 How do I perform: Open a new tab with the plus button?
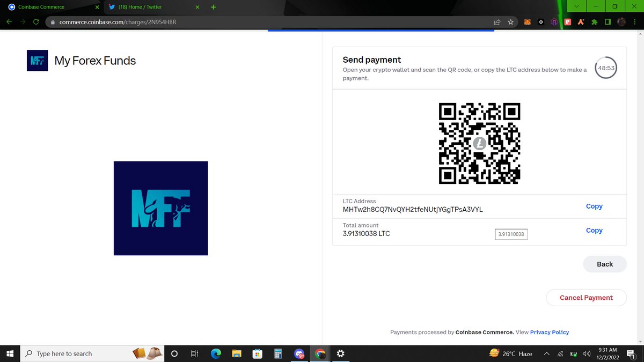pos(213,7)
